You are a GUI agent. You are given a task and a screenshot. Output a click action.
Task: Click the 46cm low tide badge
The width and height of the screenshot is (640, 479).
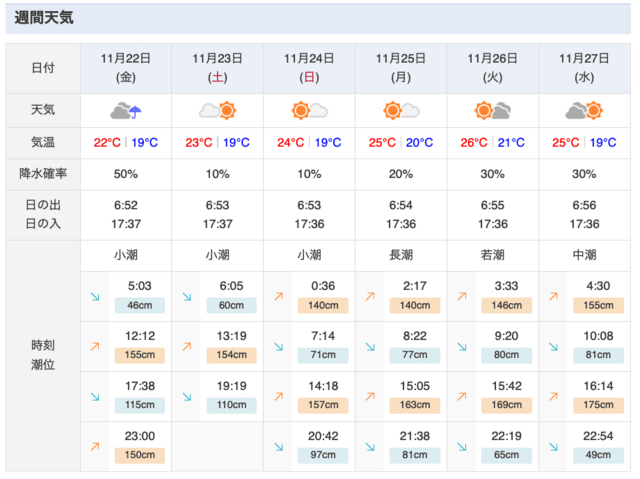point(140,305)
